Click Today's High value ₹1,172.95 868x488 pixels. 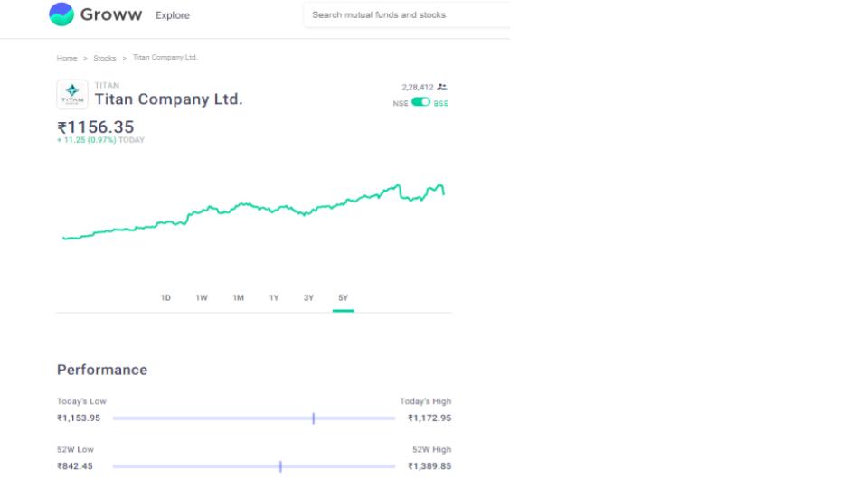click(x=429, y=418)
